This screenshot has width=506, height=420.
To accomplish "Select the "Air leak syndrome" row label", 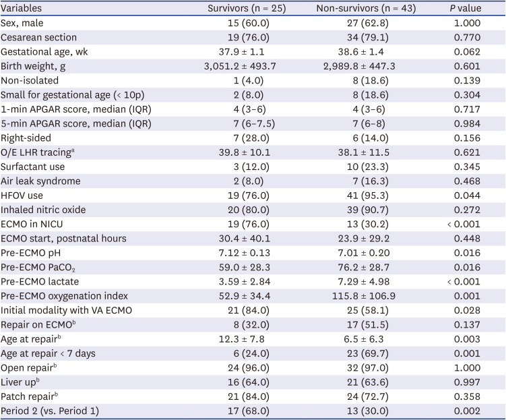I will coord(40,181).
